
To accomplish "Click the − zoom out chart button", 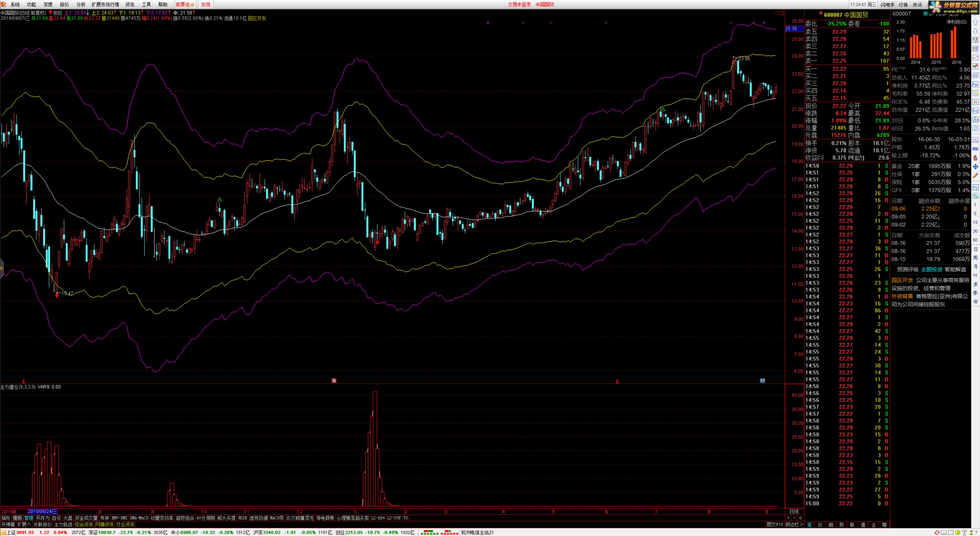I will (794, 518).
